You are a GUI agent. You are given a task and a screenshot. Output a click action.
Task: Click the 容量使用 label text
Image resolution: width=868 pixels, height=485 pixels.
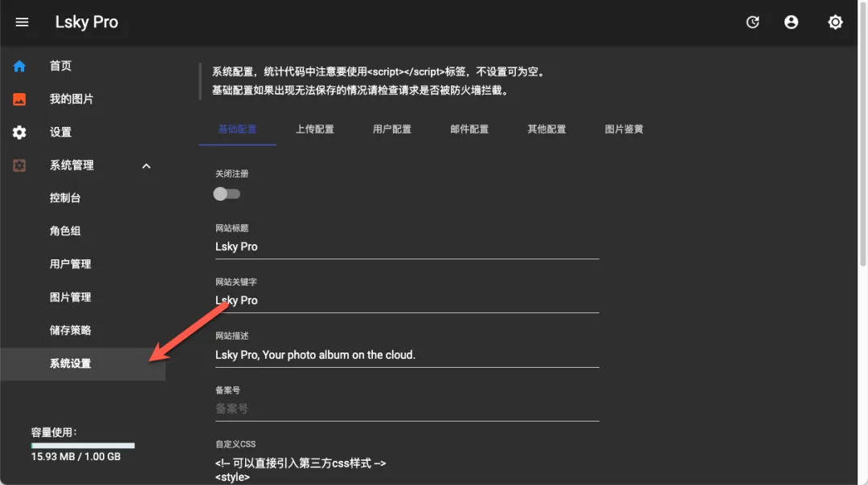(54, 433)
